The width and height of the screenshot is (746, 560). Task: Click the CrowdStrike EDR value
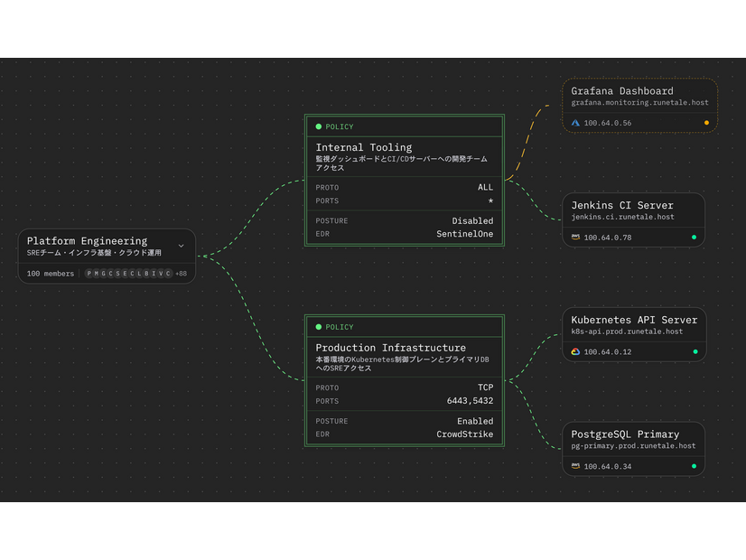(x=464, y=434)
